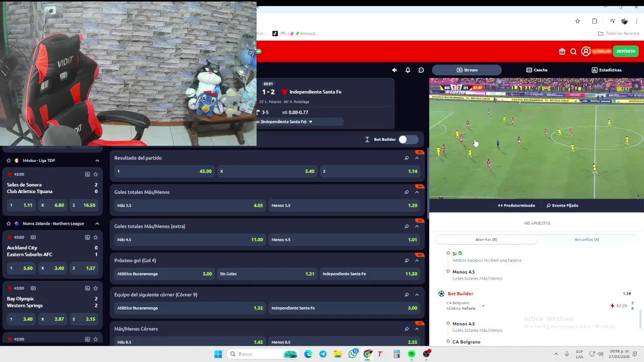The width and height of the screenshot is (644, 362).
Task: Open stream icon on Auckland City match
Action: (33, 237)
